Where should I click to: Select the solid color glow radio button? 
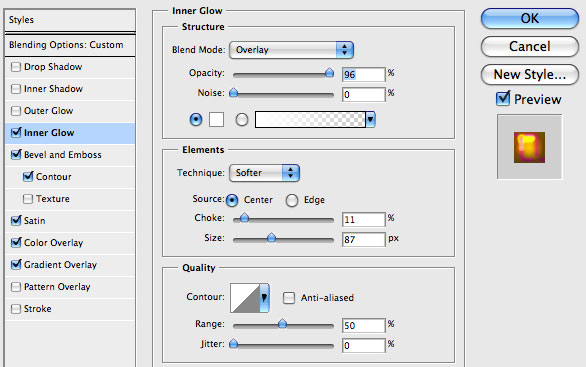coord(196,120)
